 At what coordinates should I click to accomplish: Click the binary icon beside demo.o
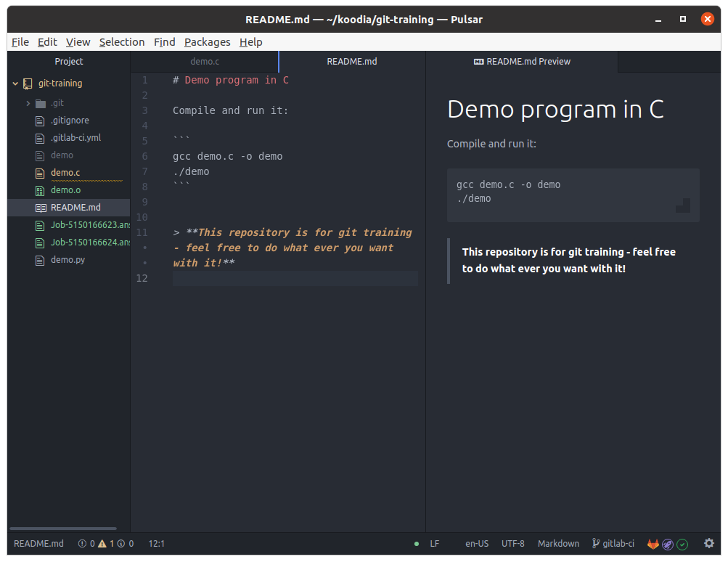40,190
